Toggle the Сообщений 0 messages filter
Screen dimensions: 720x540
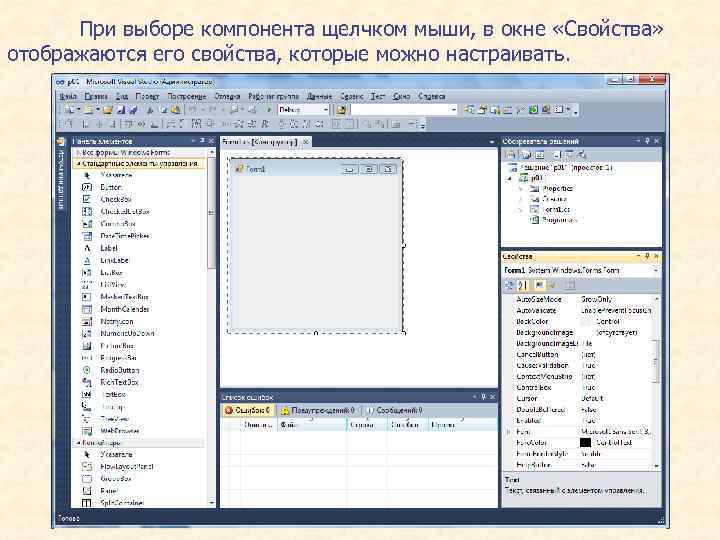tap(394, 410)
